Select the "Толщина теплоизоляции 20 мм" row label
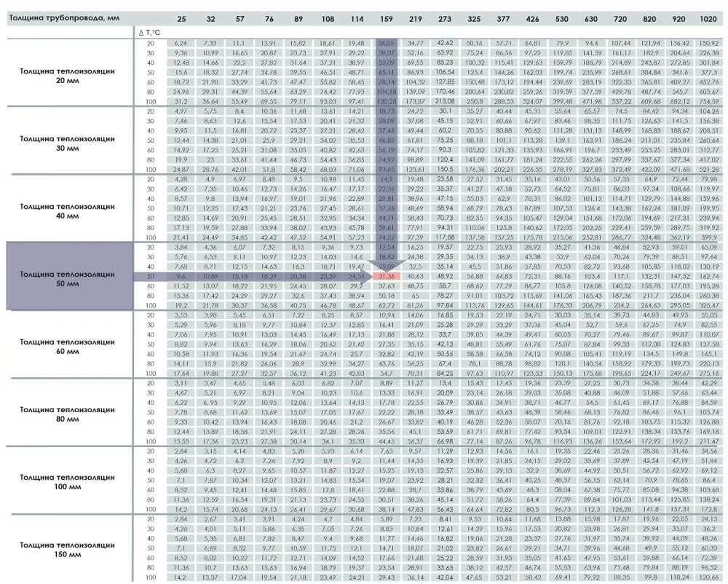This screenshot has height=584, width=728. click(x=67, y=76)
